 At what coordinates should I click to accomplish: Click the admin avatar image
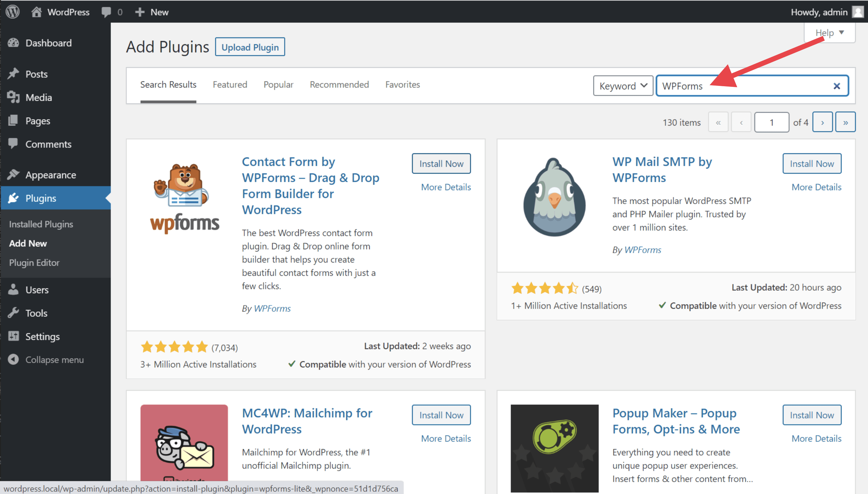[858, 12]
